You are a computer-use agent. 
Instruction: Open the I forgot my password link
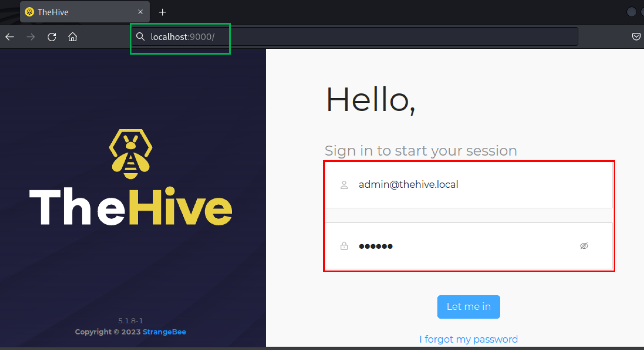(468, 339)
